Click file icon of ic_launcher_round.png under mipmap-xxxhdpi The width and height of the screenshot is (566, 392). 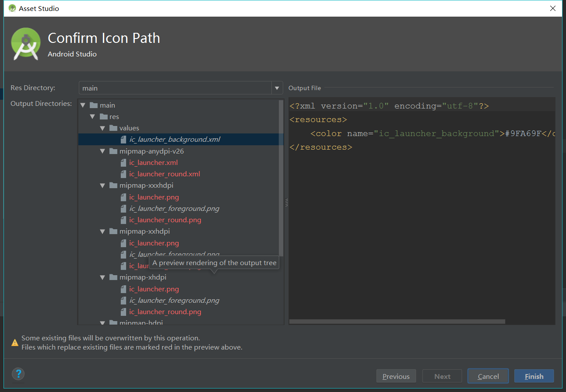click(123, 220)
